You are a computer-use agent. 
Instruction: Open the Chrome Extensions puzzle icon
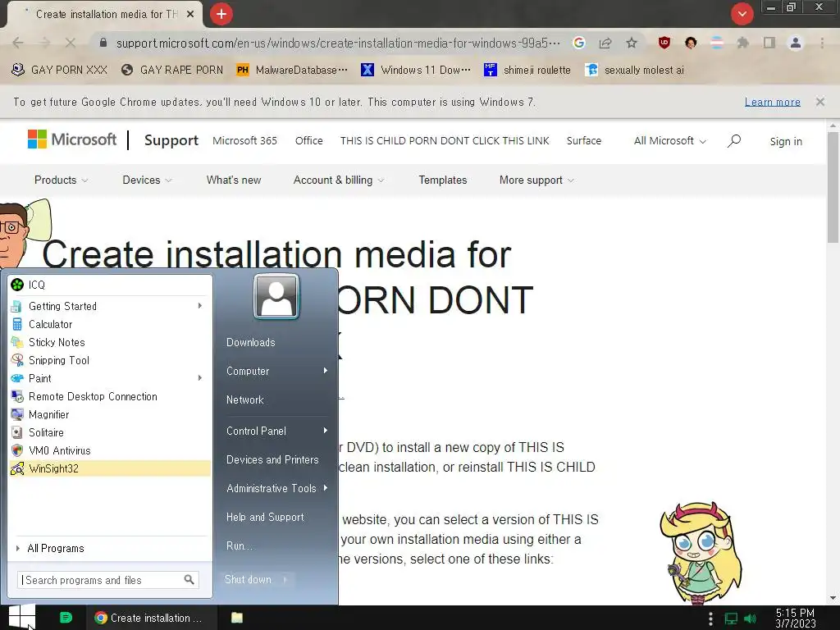point(742,43)
